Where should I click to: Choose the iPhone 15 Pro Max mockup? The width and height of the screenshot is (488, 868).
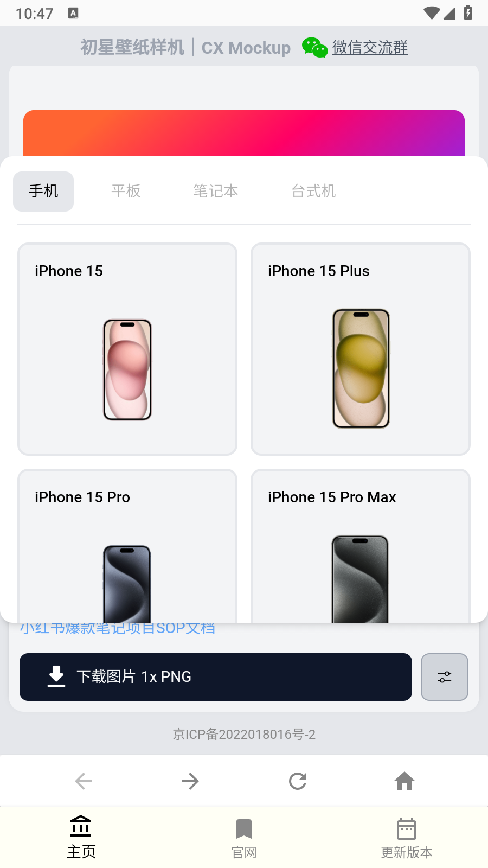coord(361,546)
